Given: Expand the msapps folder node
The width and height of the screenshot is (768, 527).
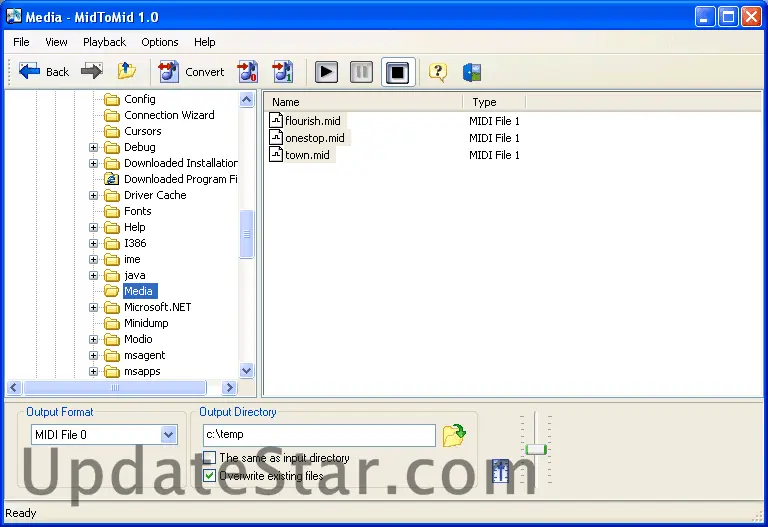Looking at the screenshot, I should click(x=93, y=371).
